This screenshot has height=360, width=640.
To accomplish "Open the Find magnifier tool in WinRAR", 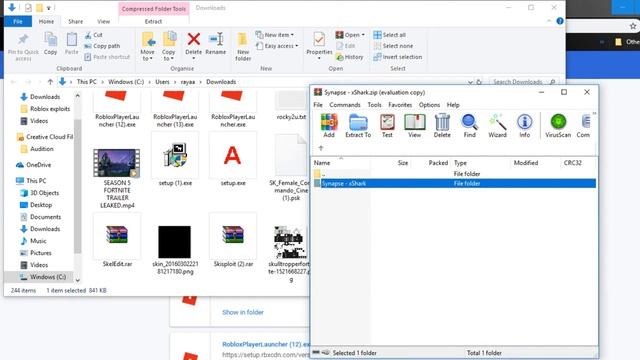I will [x=469, y=126].
